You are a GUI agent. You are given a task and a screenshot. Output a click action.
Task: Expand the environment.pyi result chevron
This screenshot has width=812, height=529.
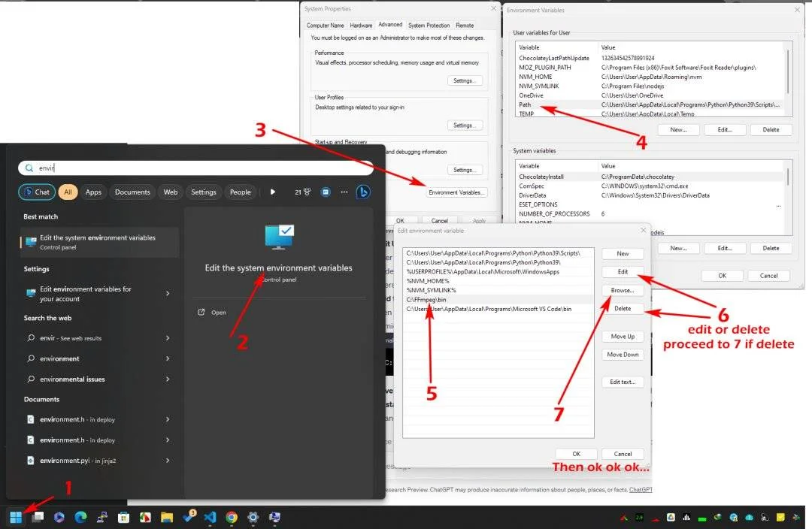pos(167,460)
